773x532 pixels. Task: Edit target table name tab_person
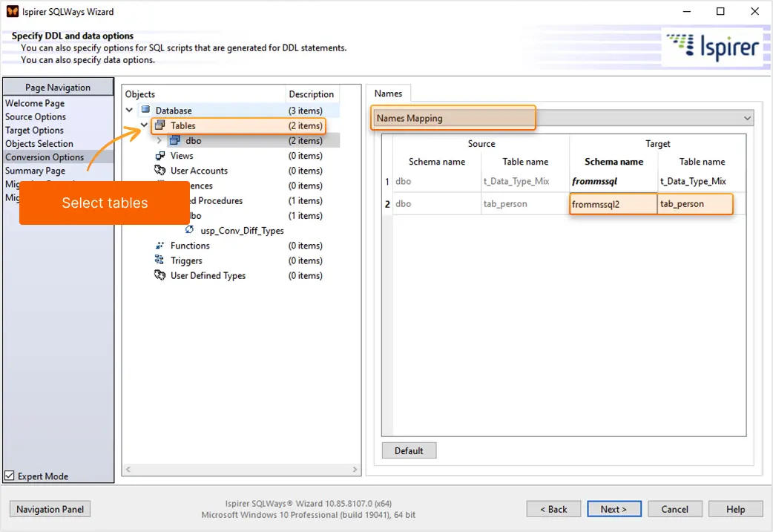(694, 203)
